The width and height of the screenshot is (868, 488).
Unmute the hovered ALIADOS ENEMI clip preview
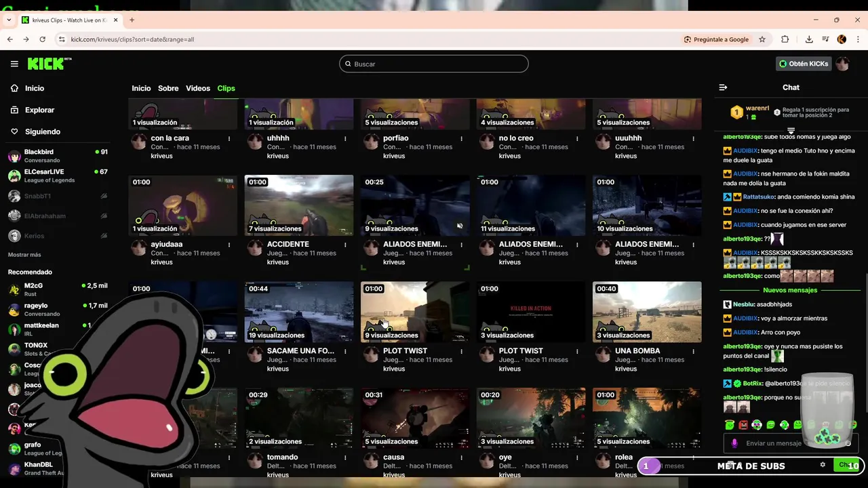point(460,226)
